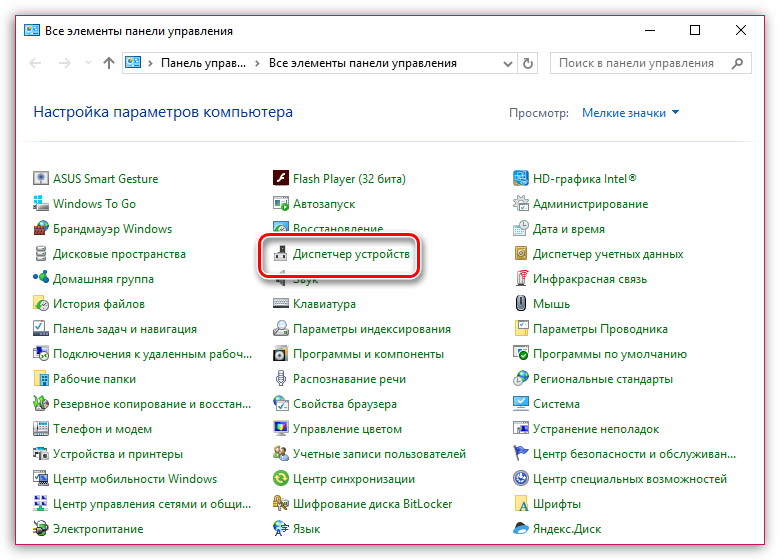Image resolution: width=780 pixels, height=560 pixels.
Task: Click the Панель управления breadcrumb segment
Action: 204,63
